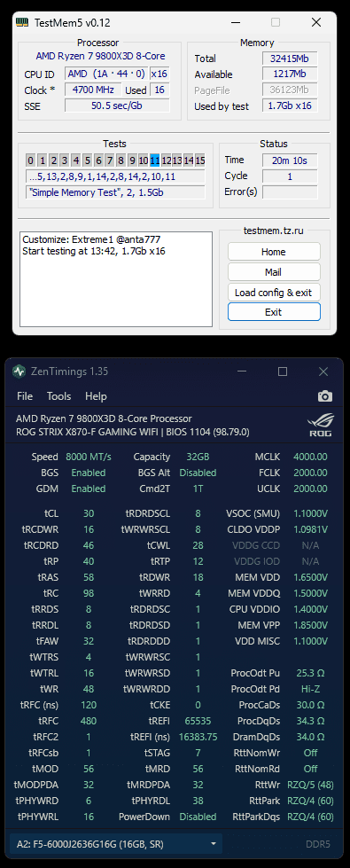Viewport: 350px width, 868px height.
Task: Click ROG STRIX X870-F GAMING WIFI BIOS line
Action: tap(133, 432)
